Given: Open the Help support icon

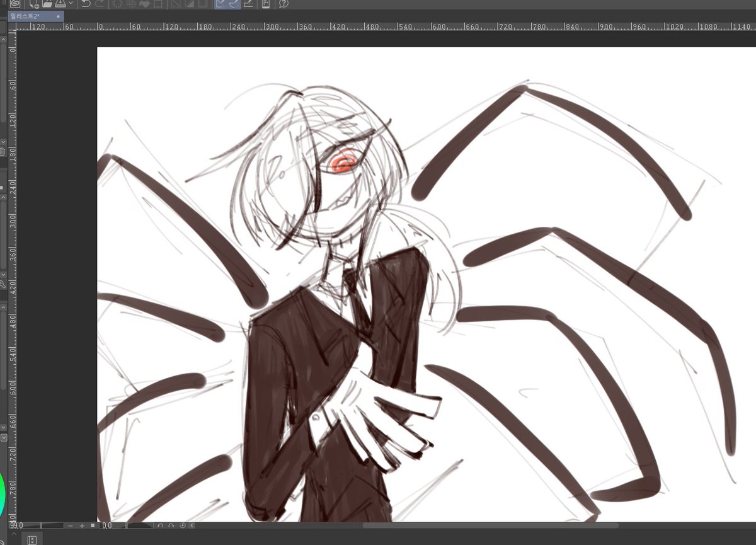Looking at the screenshot, I should [x=283, y=4].
